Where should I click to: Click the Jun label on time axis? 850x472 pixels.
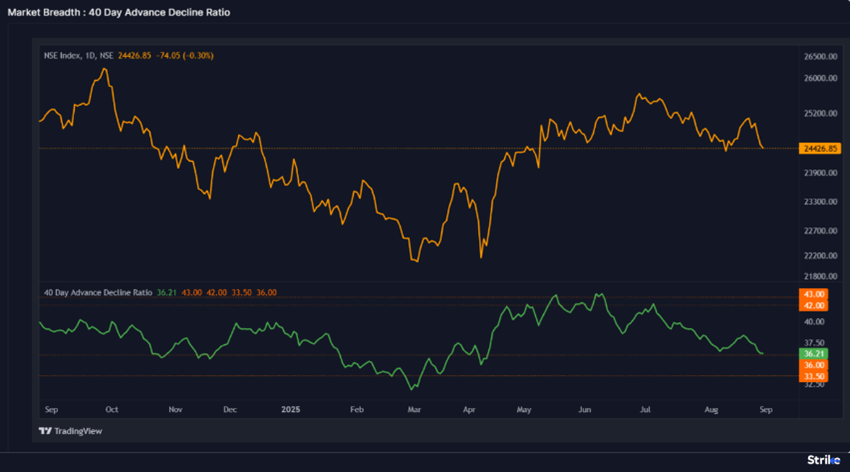(585, 410)
